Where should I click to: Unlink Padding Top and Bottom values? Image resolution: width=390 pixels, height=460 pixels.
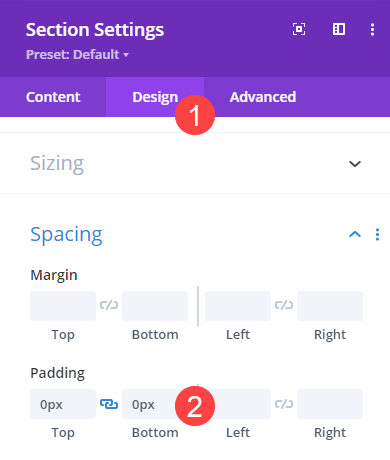[109, 404]
